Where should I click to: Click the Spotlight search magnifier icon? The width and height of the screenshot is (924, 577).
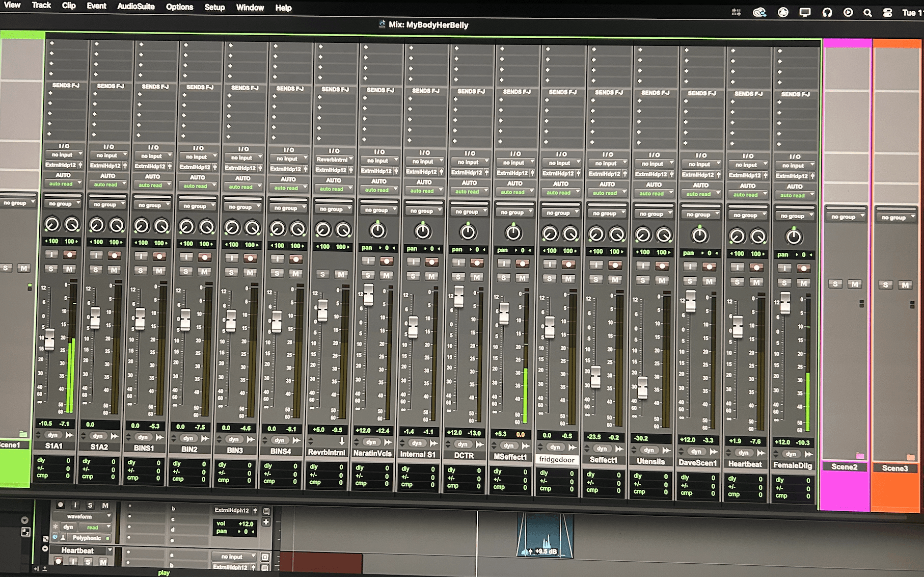coord(867,13)
